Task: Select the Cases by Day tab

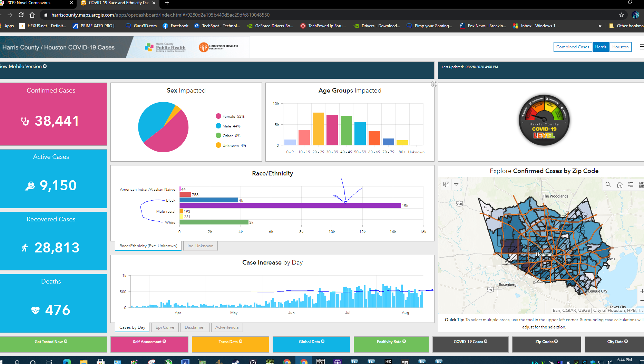Action: (x=132, y=327)
